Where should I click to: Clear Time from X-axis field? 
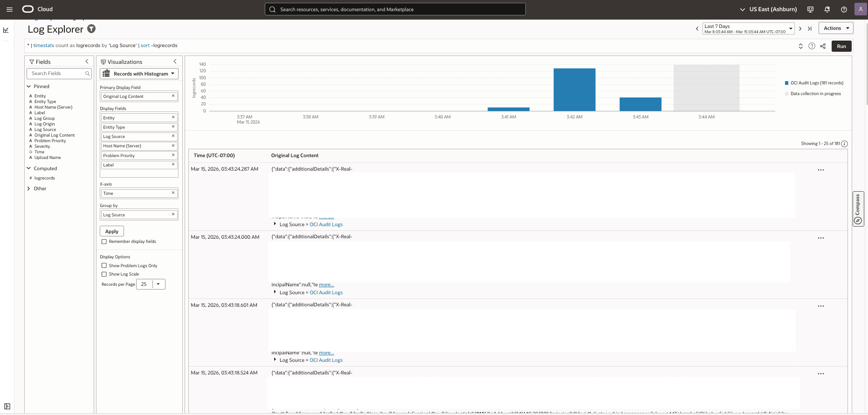(x=173, y=193)
